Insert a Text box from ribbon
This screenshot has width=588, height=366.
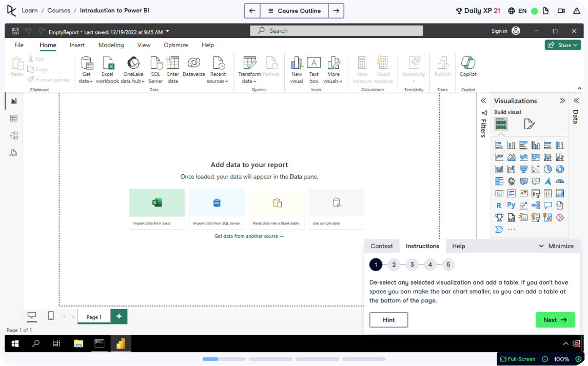[x=313, y=70]
